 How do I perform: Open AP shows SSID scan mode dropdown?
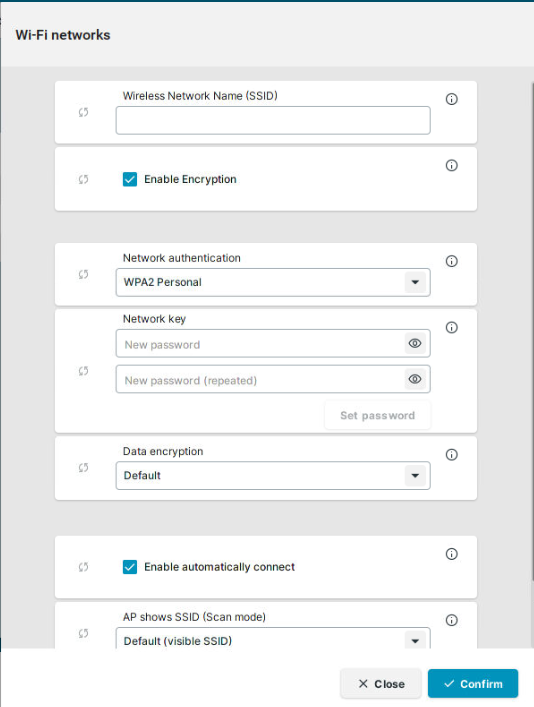pos(273,638)
